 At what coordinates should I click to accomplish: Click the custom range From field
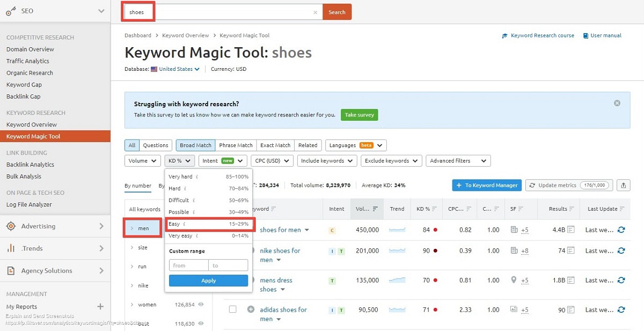point(188,265)
